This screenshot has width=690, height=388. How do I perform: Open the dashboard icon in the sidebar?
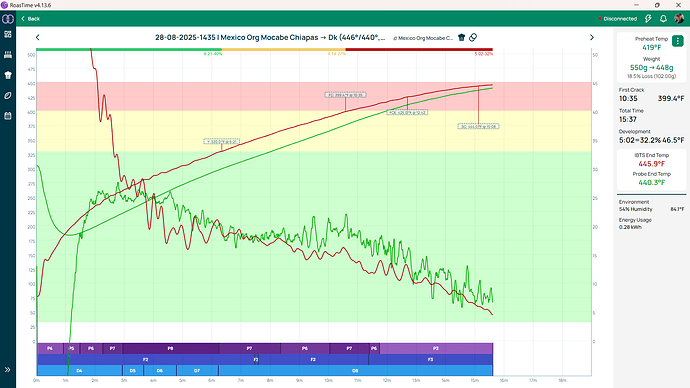7,34
